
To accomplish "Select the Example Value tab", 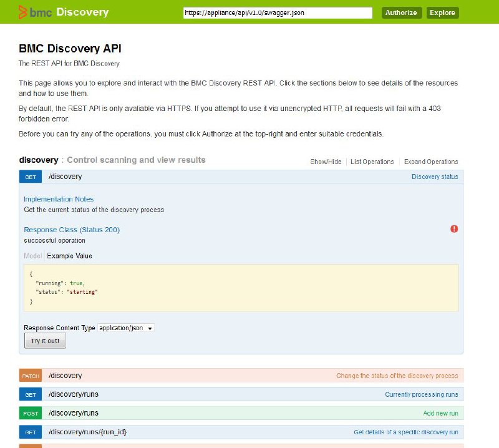I will point(69,256).
